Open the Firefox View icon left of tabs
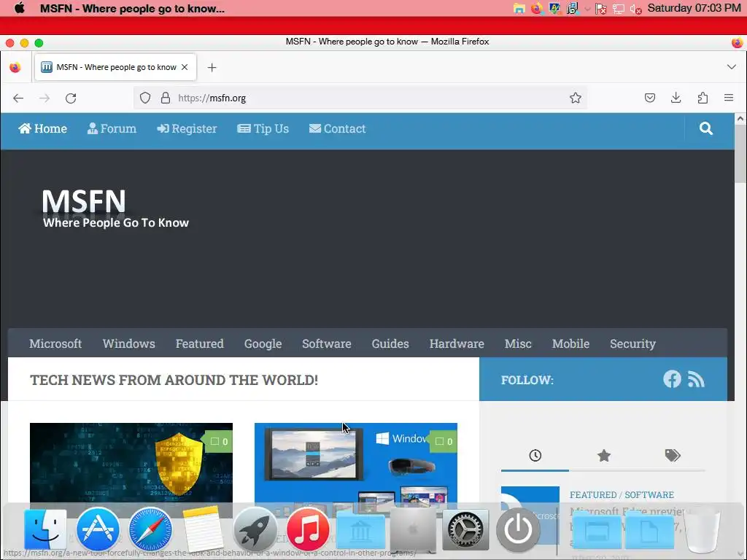The image size is (747, 560). pos(15,68)
